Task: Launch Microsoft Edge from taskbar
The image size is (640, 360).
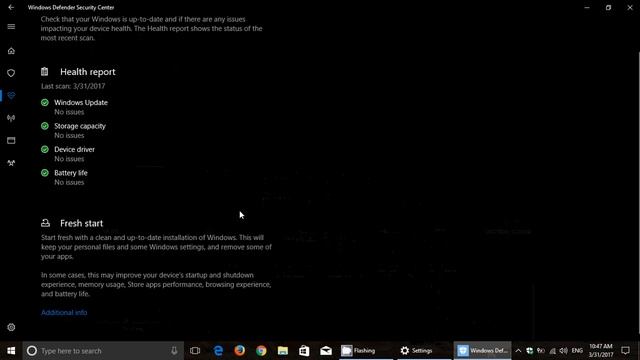Action: [x=218, y=351]
